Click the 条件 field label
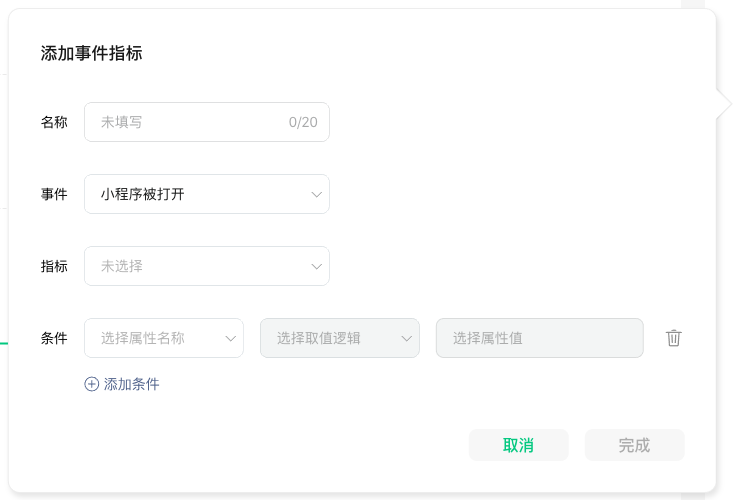The width and height of the screenshot is (737, 500). click(x=54, y=338)
